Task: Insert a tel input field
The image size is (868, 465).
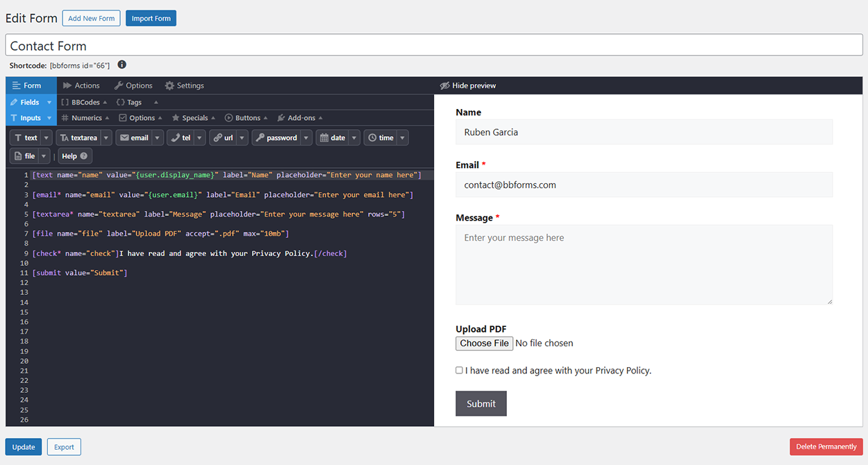Action: coord(181,138)
